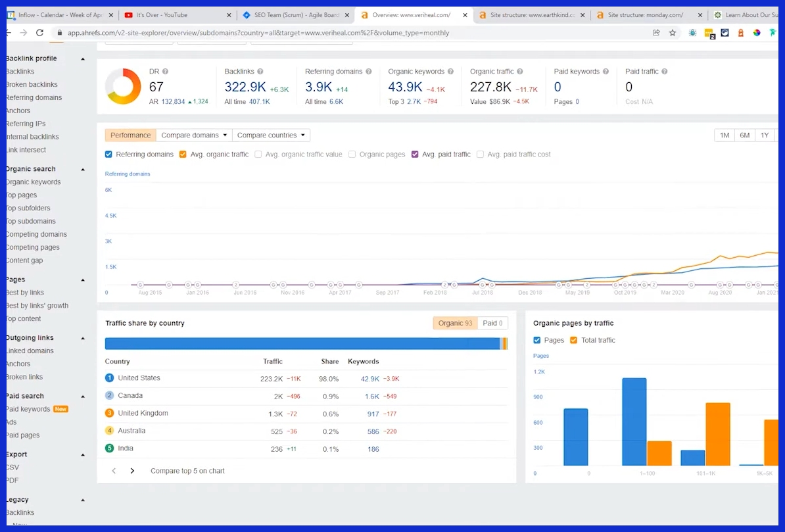Uncheck Total traffic checkbox

point(574,340)
